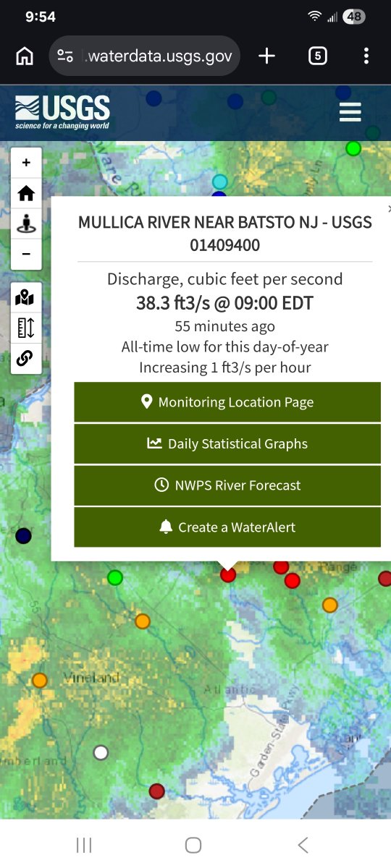Click the Mullica River site title text
This screenshot has height=868, width=391.
coord(225,234)
